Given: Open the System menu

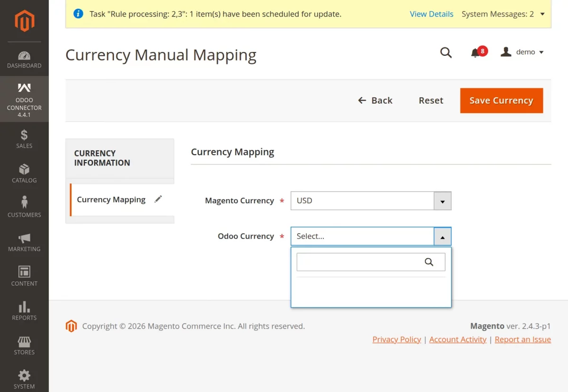Looking at the screenshot, I should (24, 380).
